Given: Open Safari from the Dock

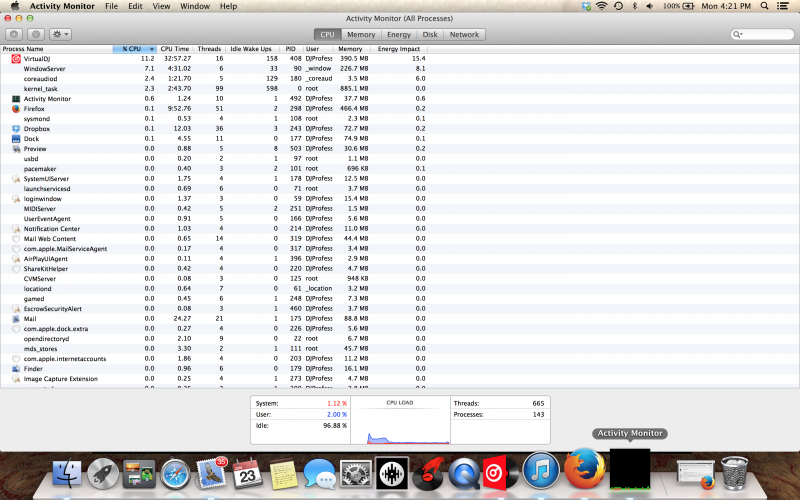Looking at the screenshot, I should coord(175,474).
